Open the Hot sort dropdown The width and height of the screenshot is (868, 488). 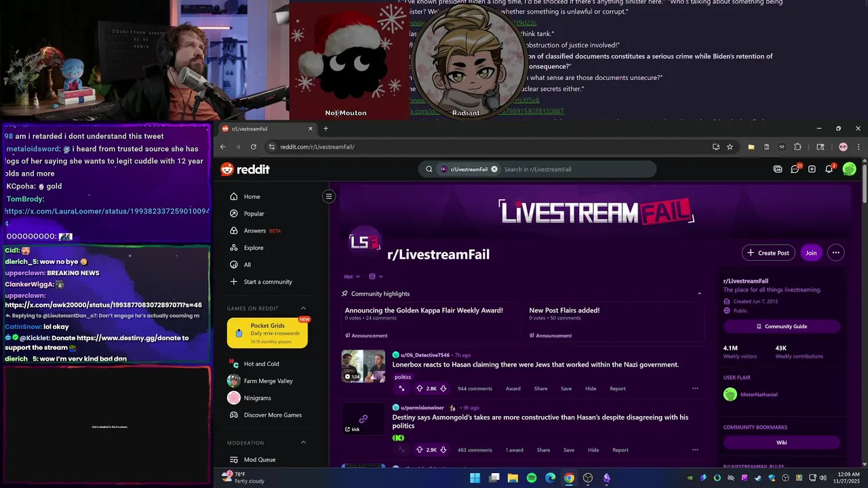click(x=352, y=277)
